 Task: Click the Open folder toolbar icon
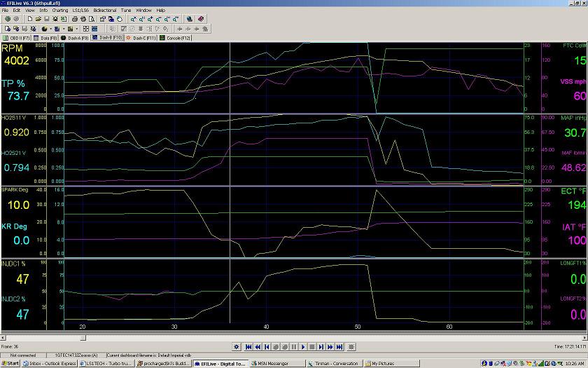[x=38, y=19]
